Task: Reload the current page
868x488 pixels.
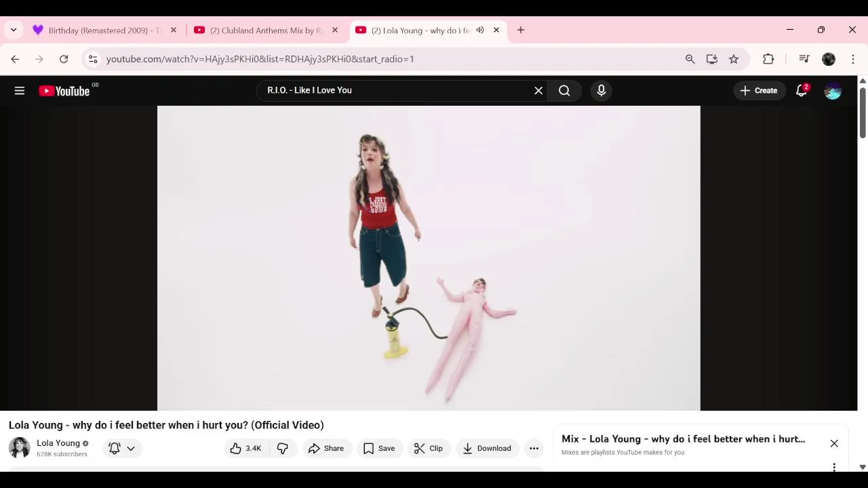Action: (x=64, y=59)
